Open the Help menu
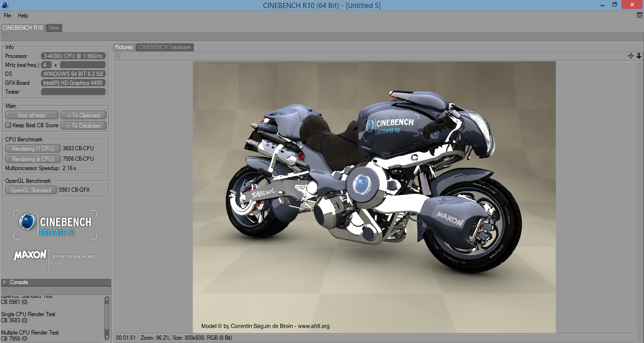 (x=23, y=16)
